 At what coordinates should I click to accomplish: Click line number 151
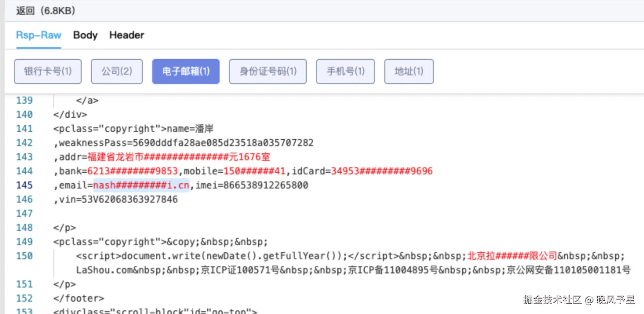click(x=24, y=284)
